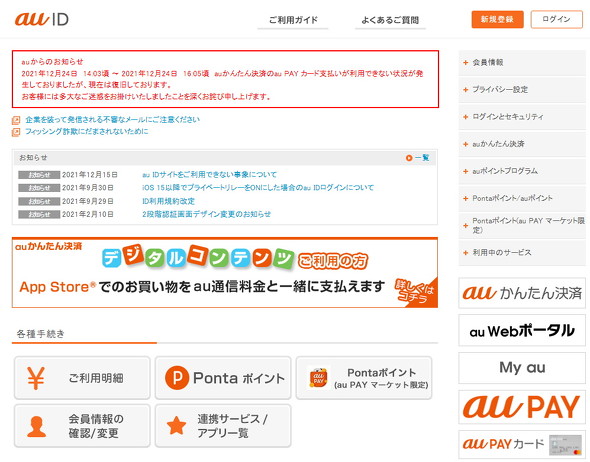Image resolution: width=590 pixels, height=462 pixels.
Task: Expand the auポイントプログラム sidebar section
Action: point(522,171)
